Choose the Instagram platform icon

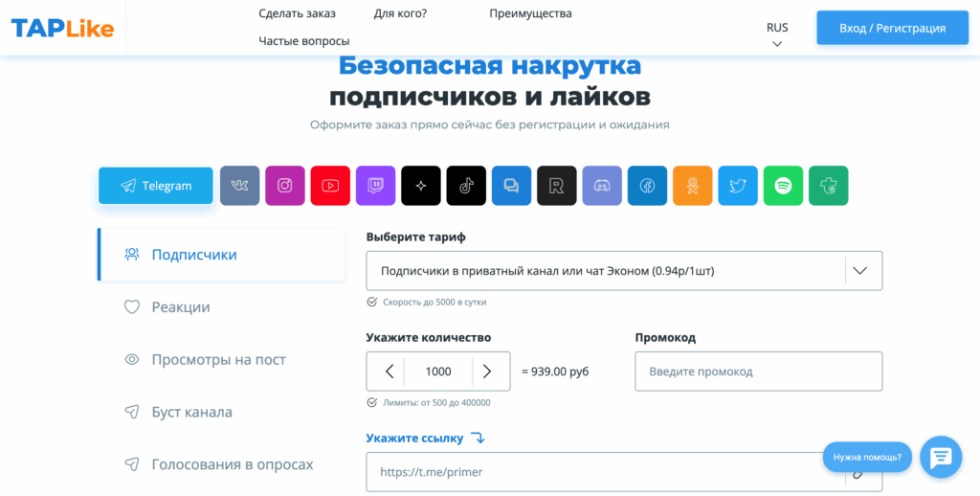pos(285,186)
